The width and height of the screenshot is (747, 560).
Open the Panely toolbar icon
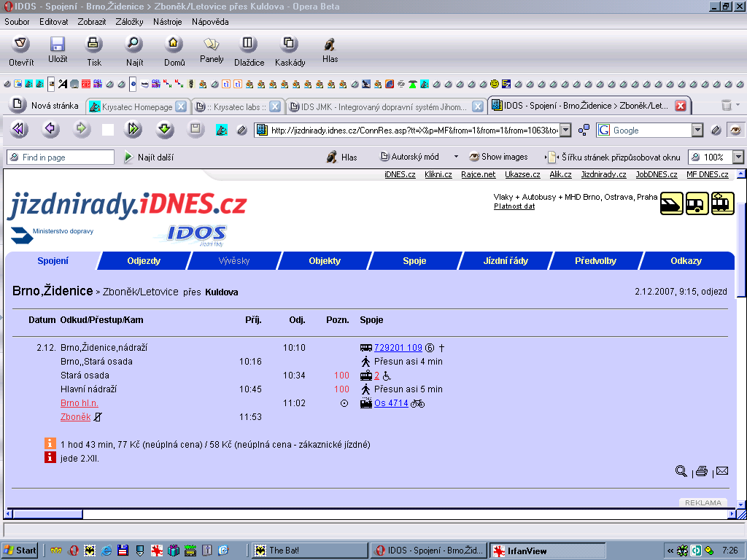tap(211, 44)
